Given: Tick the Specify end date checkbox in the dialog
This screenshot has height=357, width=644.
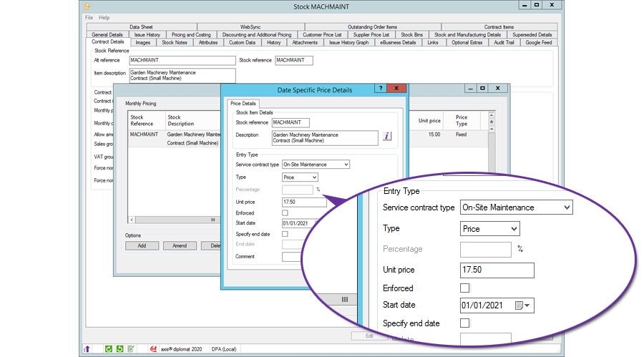Looking at the screenshot, I should point(285,234).
